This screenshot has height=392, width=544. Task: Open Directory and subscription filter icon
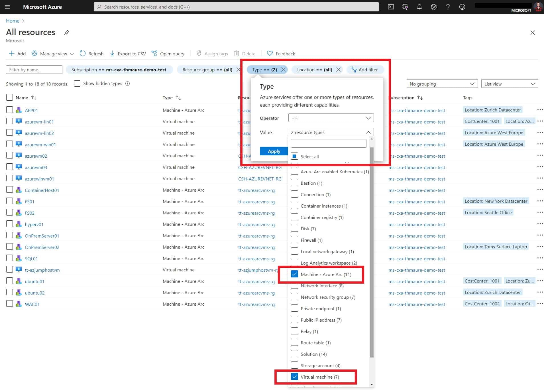coord(405,7)
